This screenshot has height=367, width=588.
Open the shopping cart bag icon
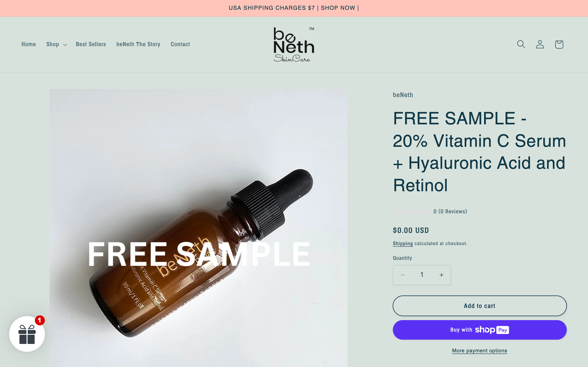pos(559,44)
